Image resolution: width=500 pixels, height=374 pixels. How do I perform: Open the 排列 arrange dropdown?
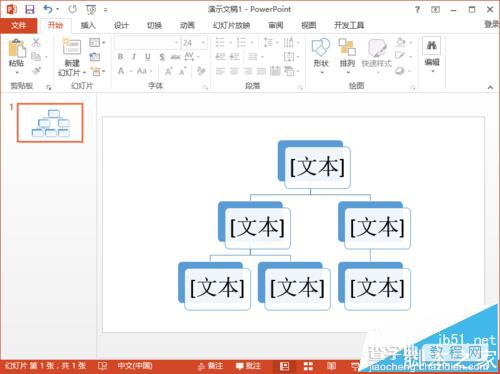[348, 72]
